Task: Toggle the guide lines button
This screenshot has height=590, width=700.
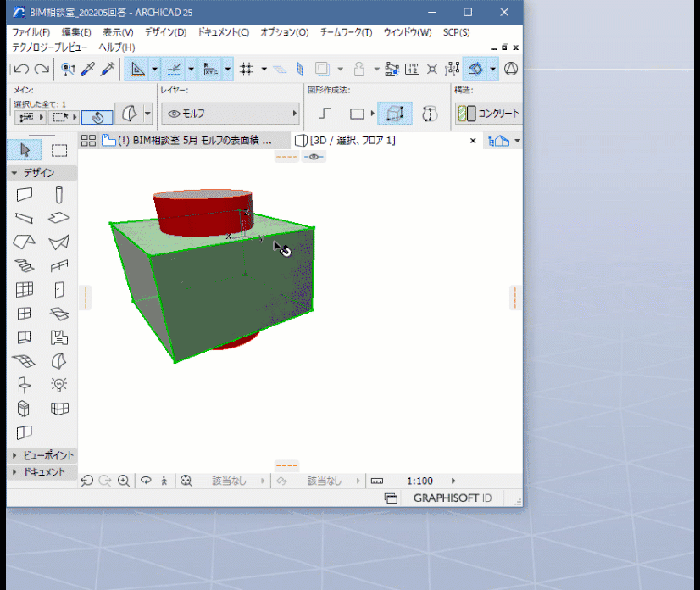Action: click(138, 70)
